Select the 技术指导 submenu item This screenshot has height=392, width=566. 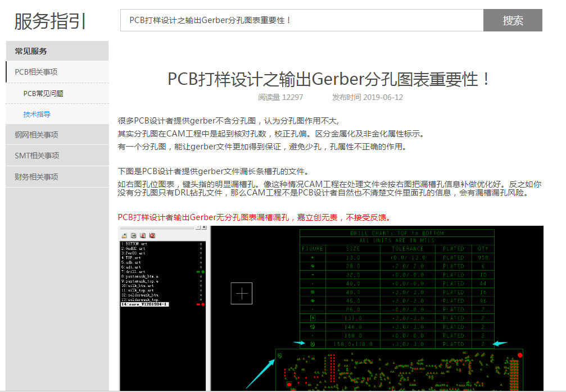[37, 114]
